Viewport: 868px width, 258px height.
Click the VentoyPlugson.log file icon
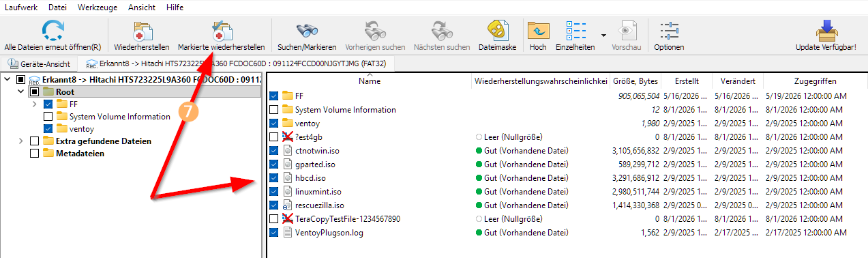[287, 232]
